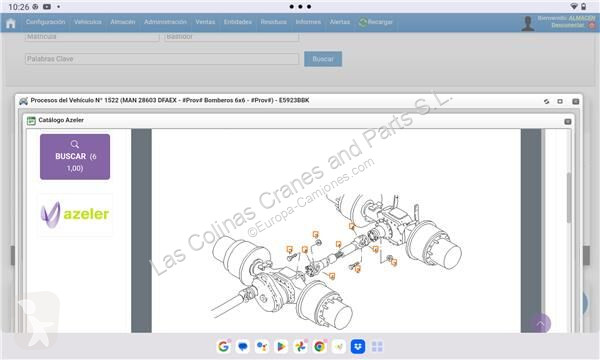Tap the three-dot handle at screen top
Viewport: 600px width, 360px height.
300,7
